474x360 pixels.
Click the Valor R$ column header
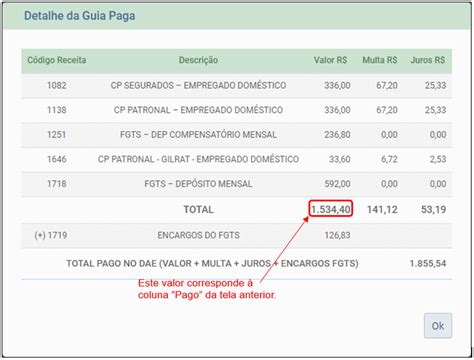tap(330, 60)
